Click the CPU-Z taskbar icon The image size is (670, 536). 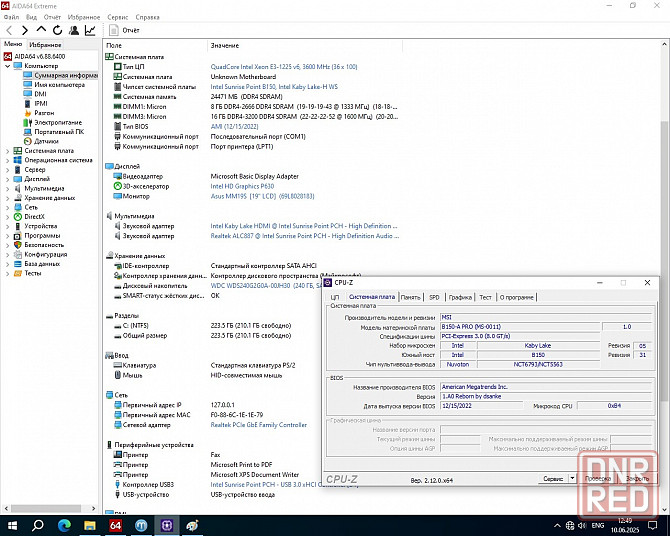[x=167, y=525]
